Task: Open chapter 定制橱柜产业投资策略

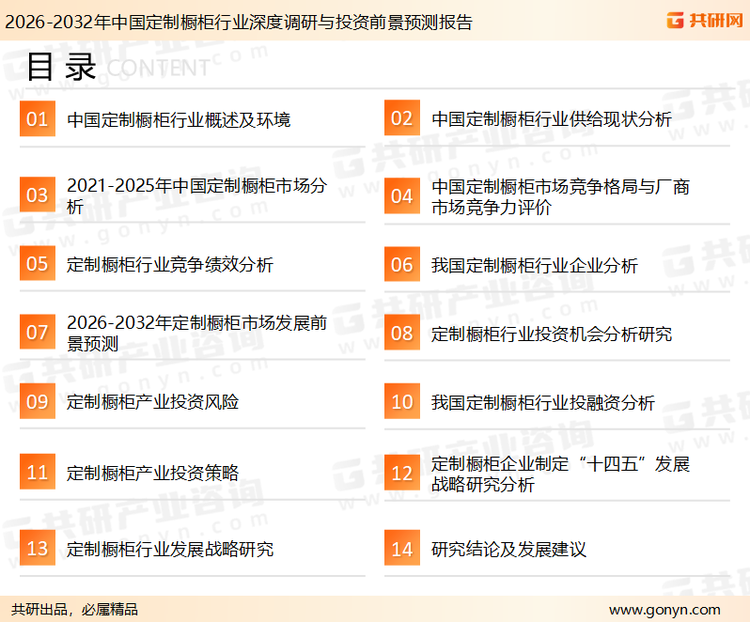Action: click(x=153, y=473)
